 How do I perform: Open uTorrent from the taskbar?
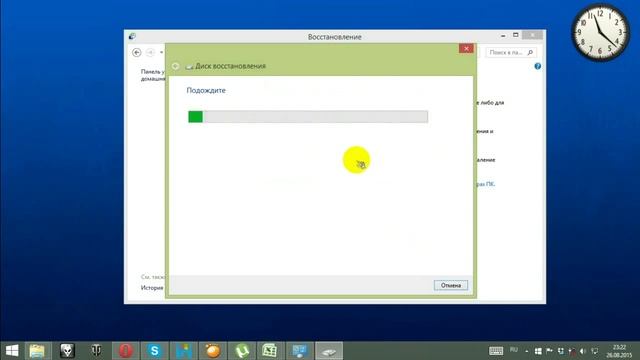pyautogui.click(x=242, y=351)
